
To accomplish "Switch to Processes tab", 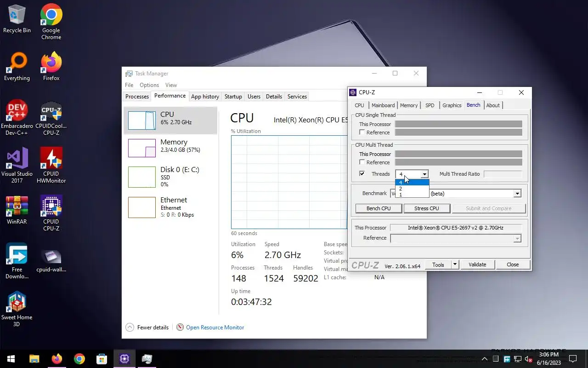I will tap(137, 97).
